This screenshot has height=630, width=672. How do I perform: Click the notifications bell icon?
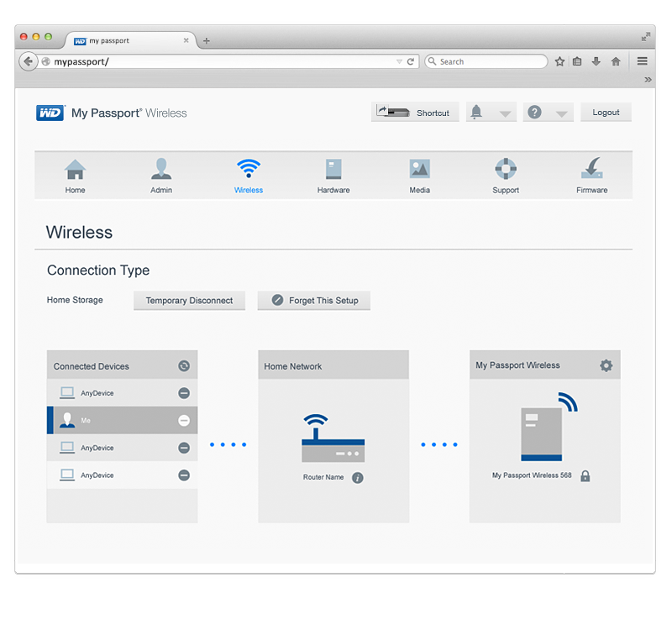(476, 113)
